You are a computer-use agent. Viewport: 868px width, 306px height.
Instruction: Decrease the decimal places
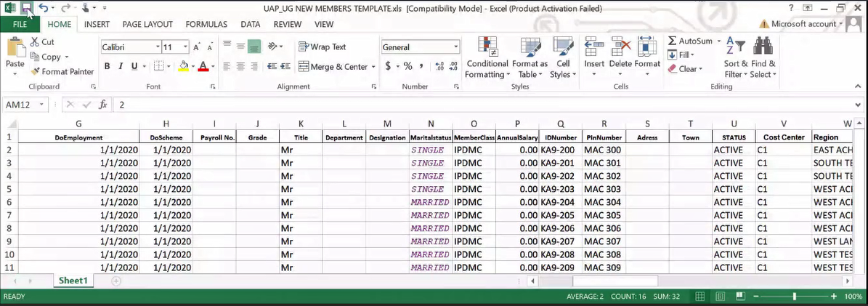point(453,66)
